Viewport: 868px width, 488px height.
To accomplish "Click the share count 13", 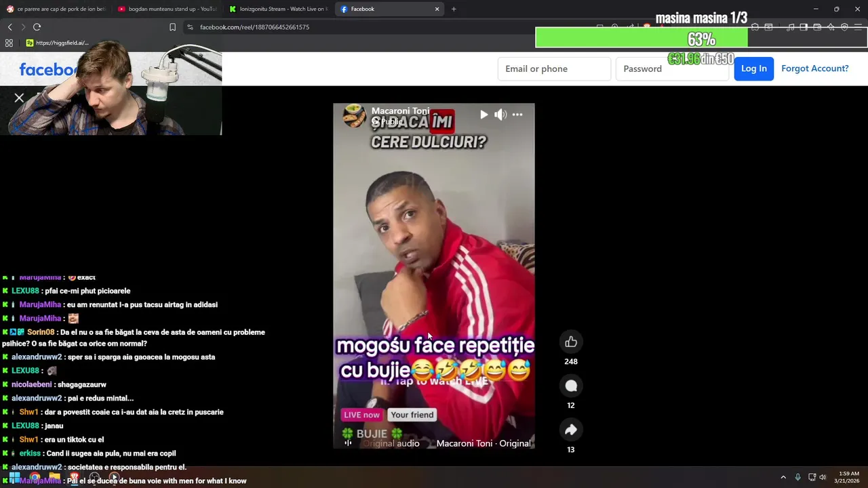I will tap(571, 449).
